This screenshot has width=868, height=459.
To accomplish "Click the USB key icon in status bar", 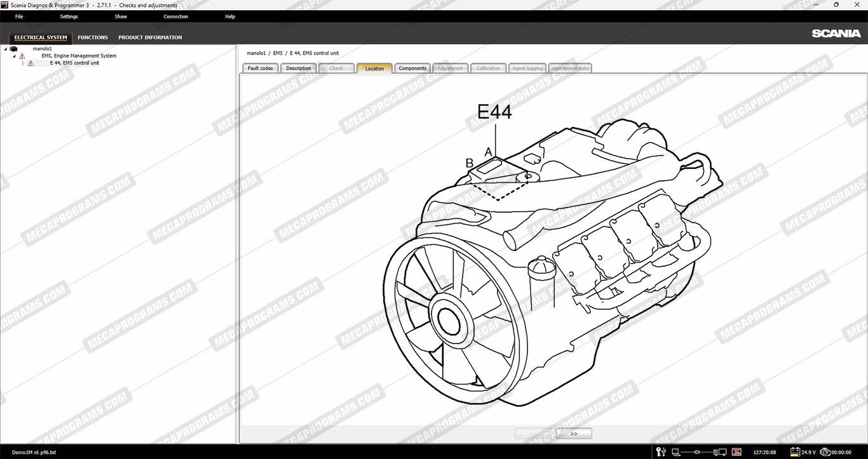I will coord(661,452).
